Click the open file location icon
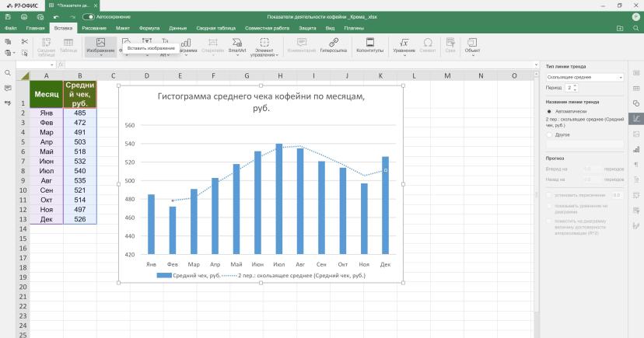644x338 pixels. tap(620, 28)
